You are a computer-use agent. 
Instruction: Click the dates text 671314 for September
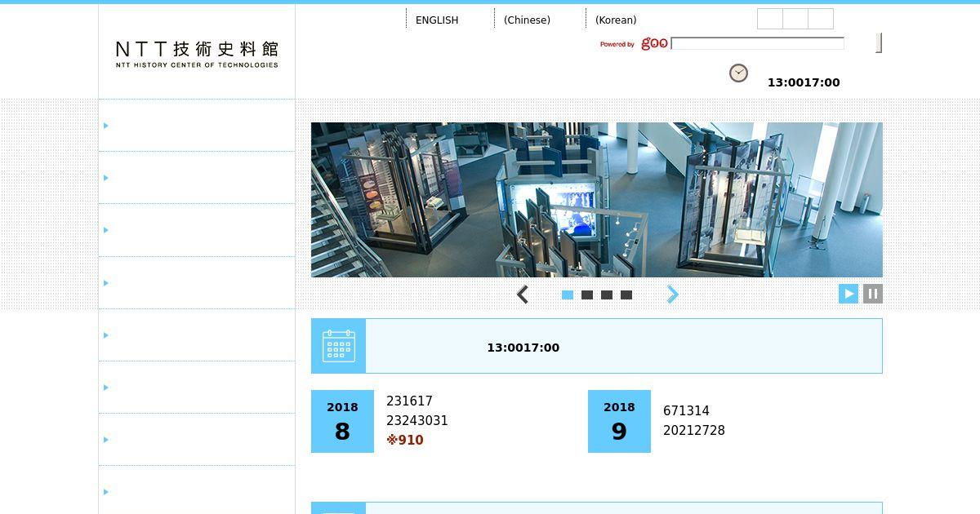[686, 411]
